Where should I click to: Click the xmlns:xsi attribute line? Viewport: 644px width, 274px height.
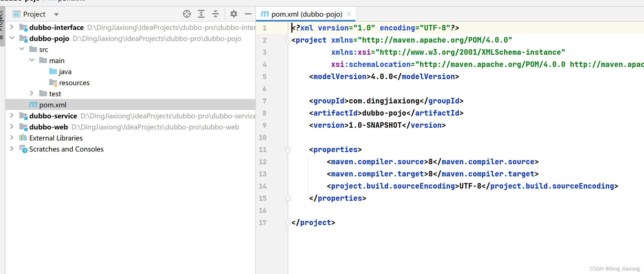pos(448,52)
